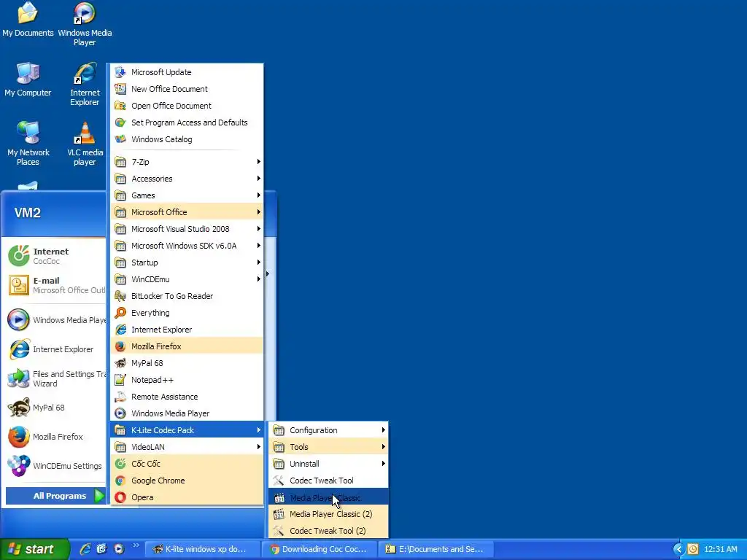Expand the Microsoft Visual Studio 2008 arrow
This screenshot has width=747, height=560.
click(258, 228)
